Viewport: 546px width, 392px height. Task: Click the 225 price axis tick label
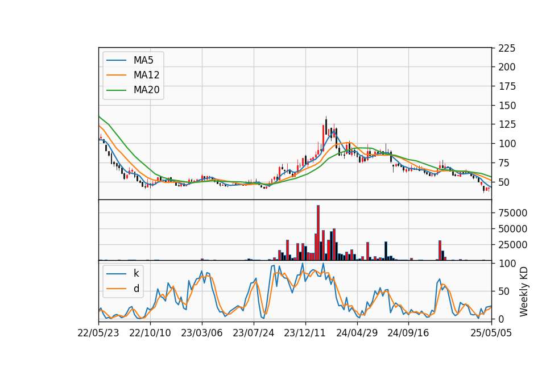point(507,48)
